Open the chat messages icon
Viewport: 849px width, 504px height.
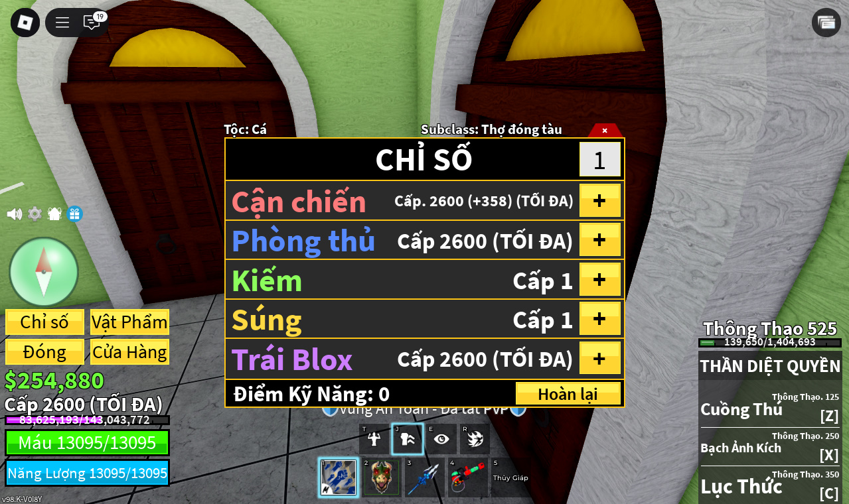tap(92, 23)
